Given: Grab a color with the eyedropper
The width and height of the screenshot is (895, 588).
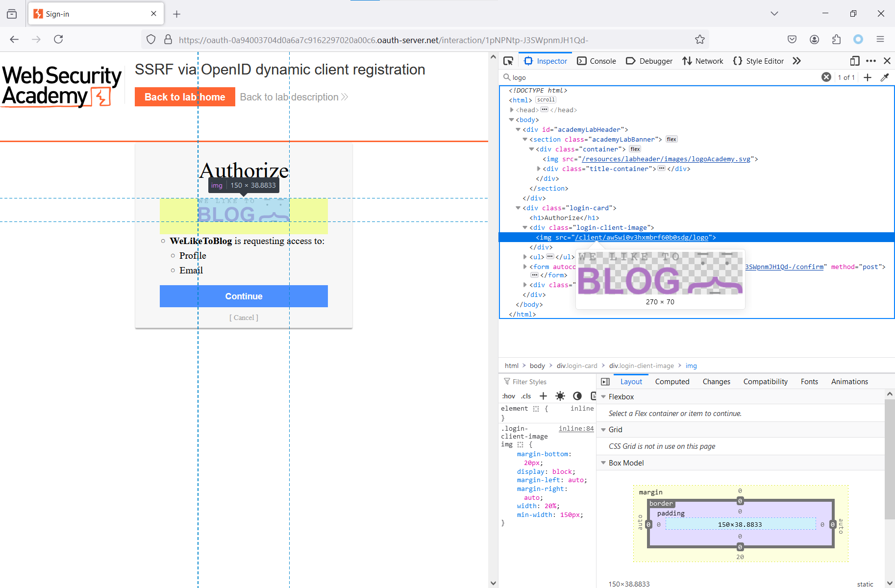Looking at the screenshot, I should [885, 77].
